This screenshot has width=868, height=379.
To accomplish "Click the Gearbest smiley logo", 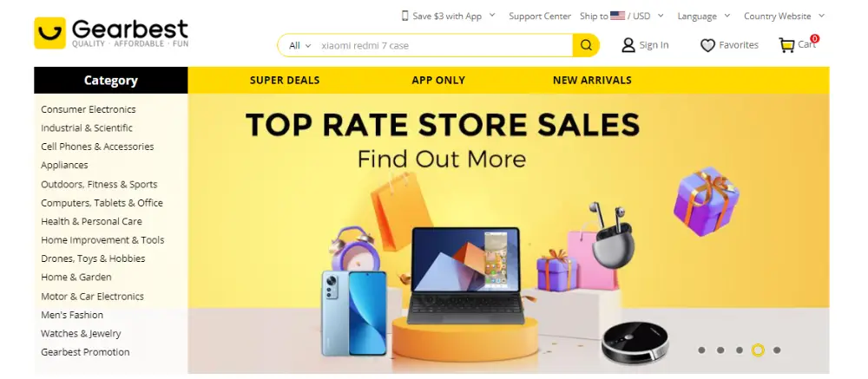I will (x=49, y=33).
